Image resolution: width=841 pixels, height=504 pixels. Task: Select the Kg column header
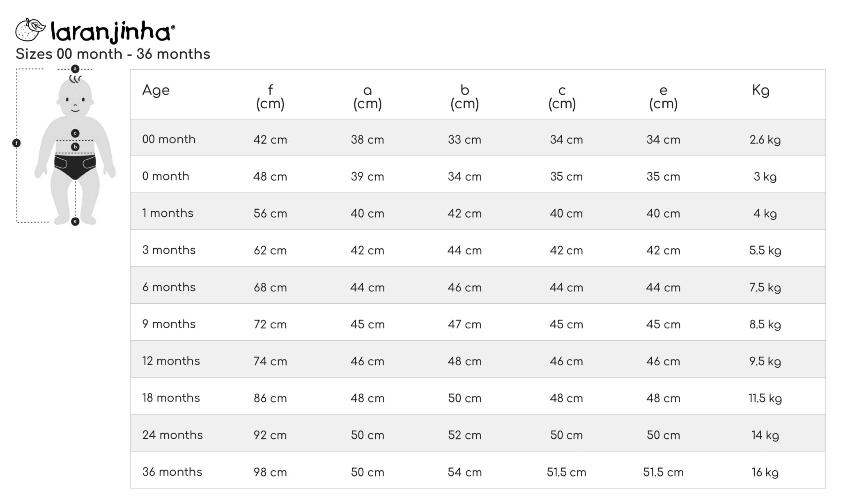(761, 90)
